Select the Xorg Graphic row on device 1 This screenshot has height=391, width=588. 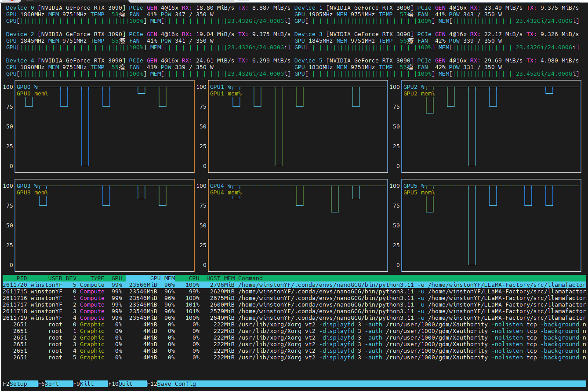pyautogui.click(x=294, y=331)
